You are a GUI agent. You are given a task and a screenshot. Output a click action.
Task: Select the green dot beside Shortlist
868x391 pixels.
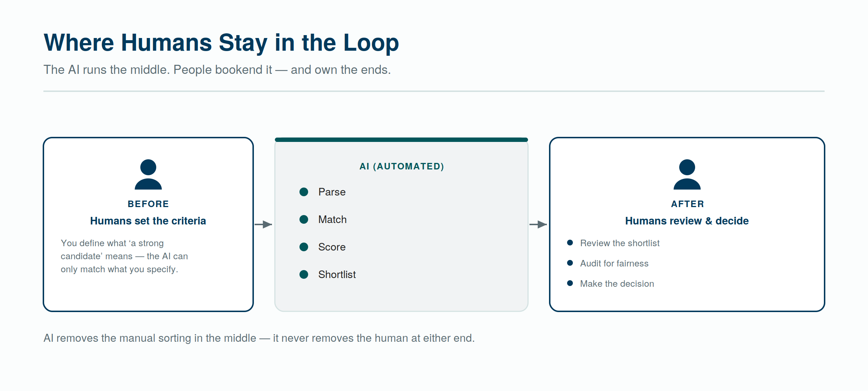click(304, 274)
